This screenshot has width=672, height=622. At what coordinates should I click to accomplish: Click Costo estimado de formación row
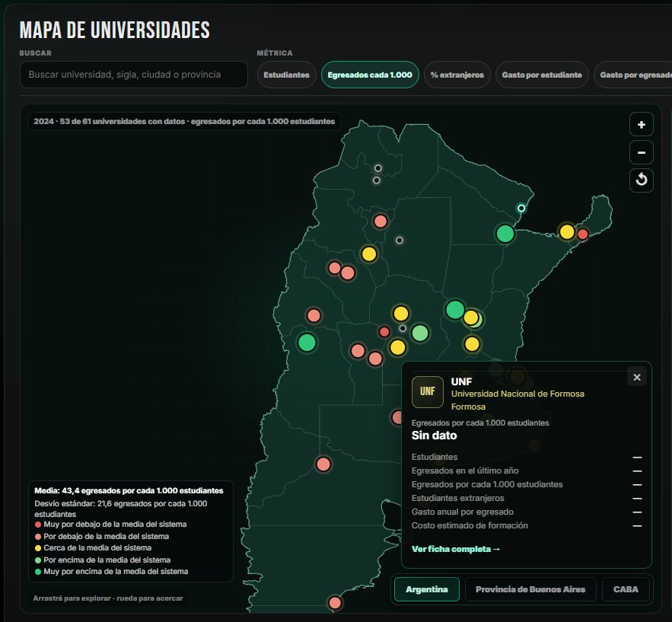(x=527, y=525)
